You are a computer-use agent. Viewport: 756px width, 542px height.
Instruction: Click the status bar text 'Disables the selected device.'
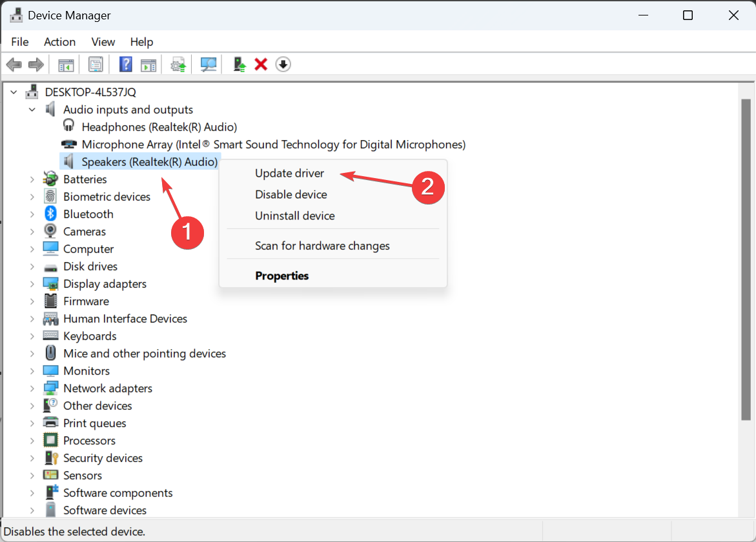tap(74, 532)
